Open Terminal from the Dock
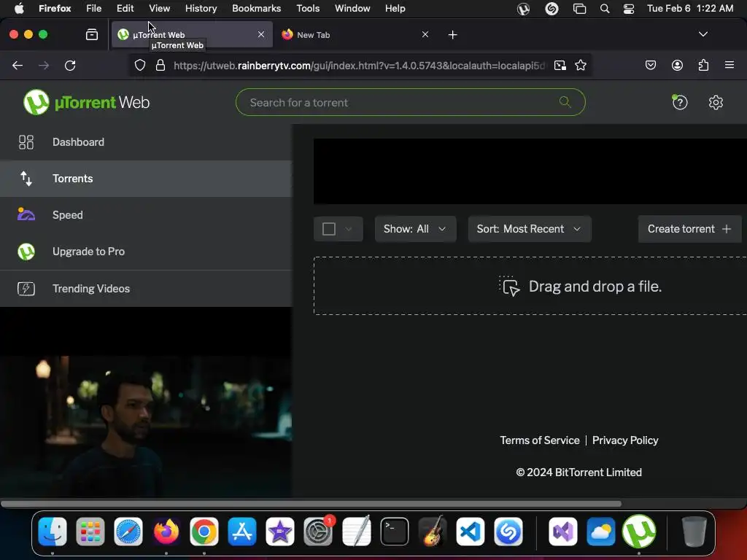Viewport: 747px width, 560px height. click(x=395, y=532)
